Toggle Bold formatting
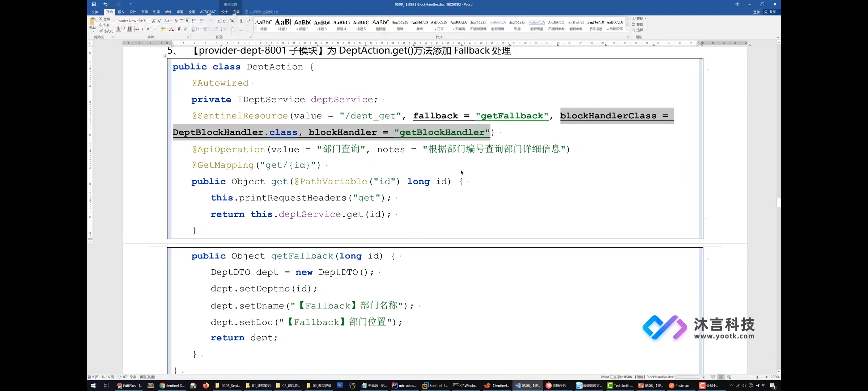The width and height of the screenshot is (868, 391). pos(119,29)
